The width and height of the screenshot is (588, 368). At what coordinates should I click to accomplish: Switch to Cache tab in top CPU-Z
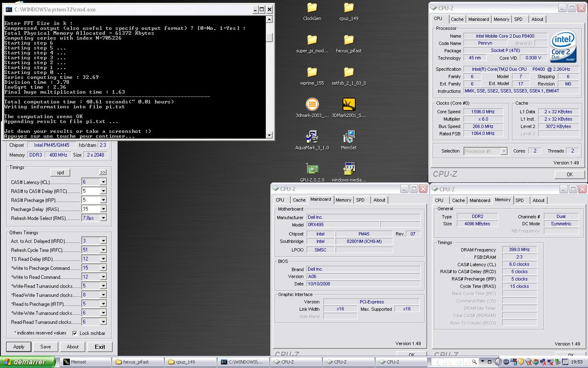point(457,19)
